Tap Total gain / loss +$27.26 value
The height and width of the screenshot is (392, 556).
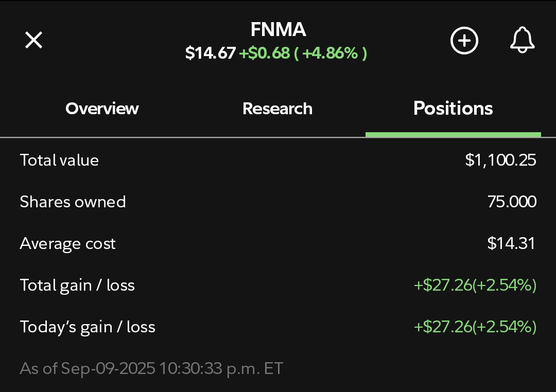tap(475, 286)
